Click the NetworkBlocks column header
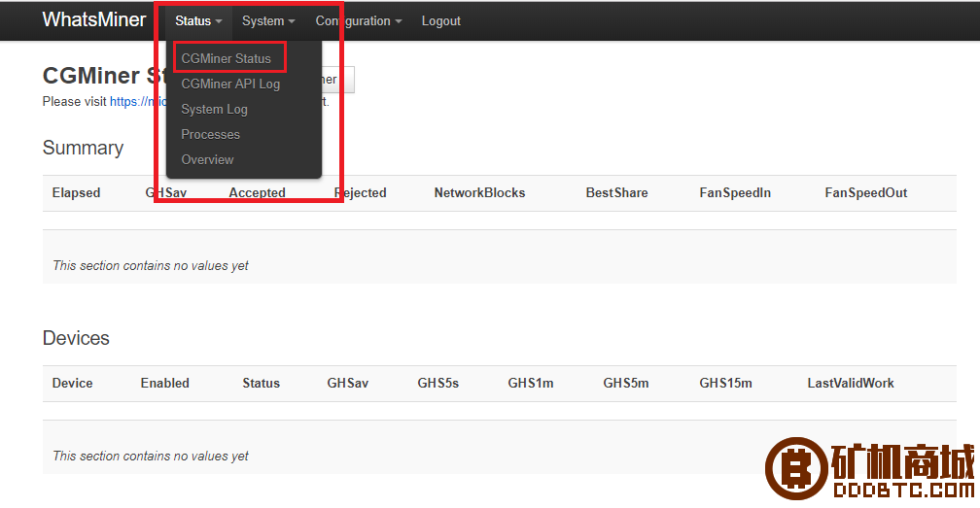Image resolution: width=980 pixels, height=508 pixels. tap(479, 193)
